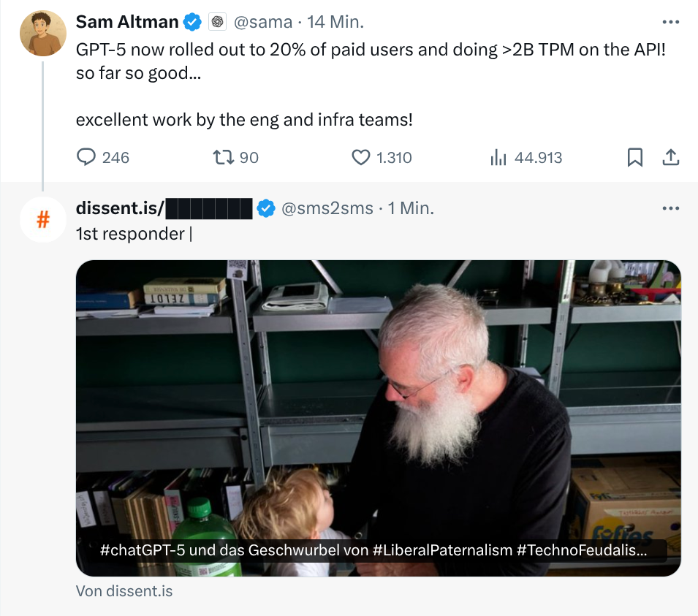698x616 pixels.
Task: Open the '14 Min.' tweet timestamp
Action: pyautogui.click(x=335, y=23)
